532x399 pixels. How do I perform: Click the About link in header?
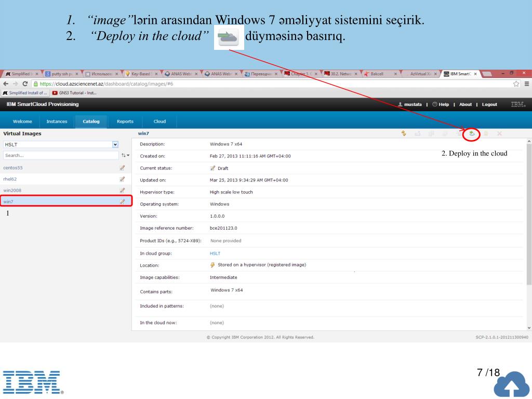pos(465,104)
